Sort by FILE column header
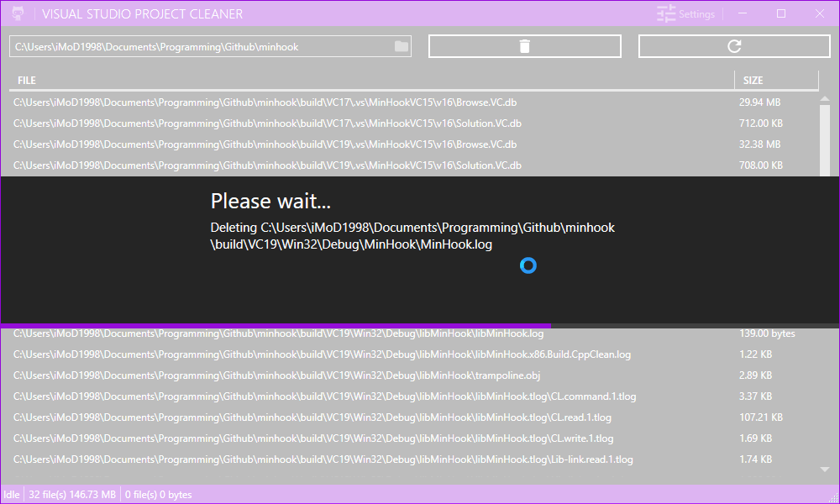The width and height of the screenshot is (840, 504). coord(27,81)
